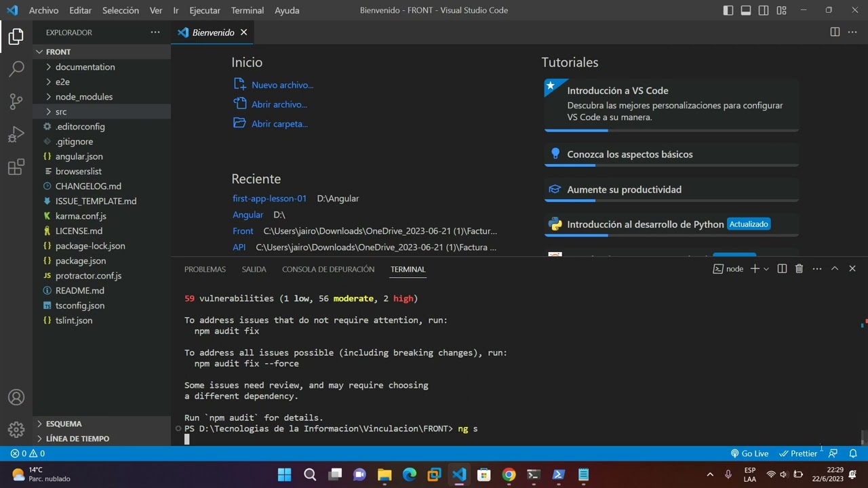The width and height of the screenshot is (868, 488).
Task: Open the terminal launch profile dropdown arrow
Action: pos(766,269)
